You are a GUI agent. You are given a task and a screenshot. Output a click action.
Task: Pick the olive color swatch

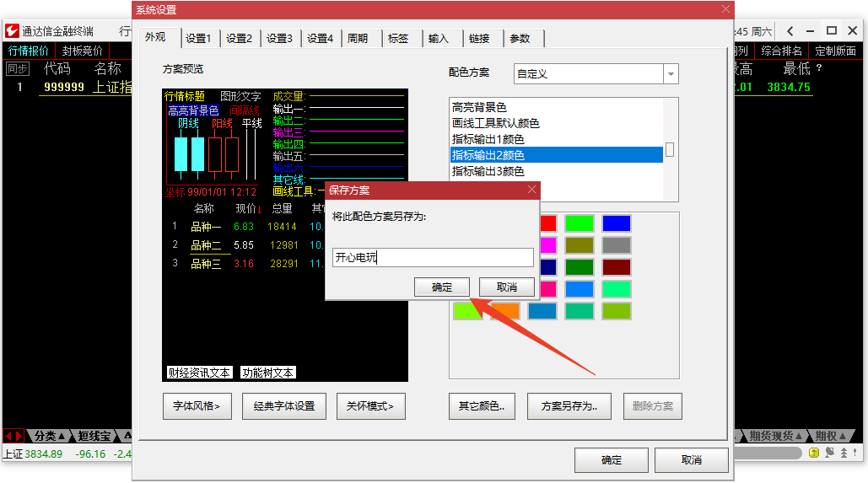pyautogui.click(x=580, y=245)
